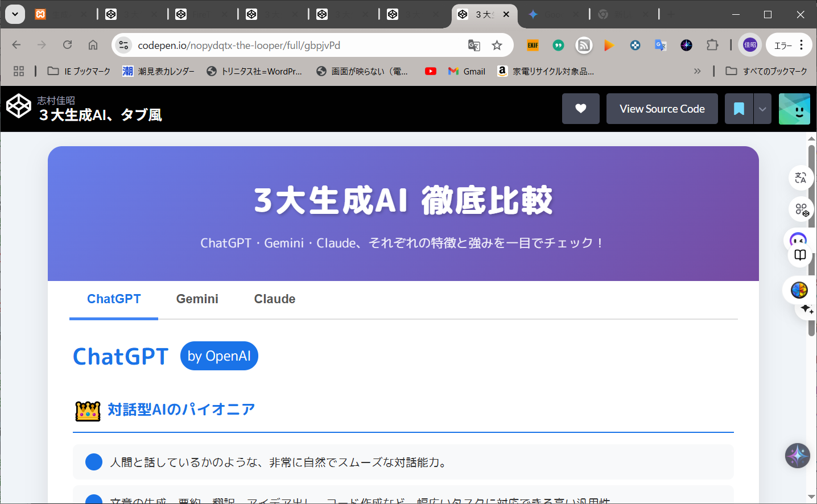This screenshot has width=817, height=504.
Task: Open the apps grid in bookmarks bar
Action: (19, 71)
